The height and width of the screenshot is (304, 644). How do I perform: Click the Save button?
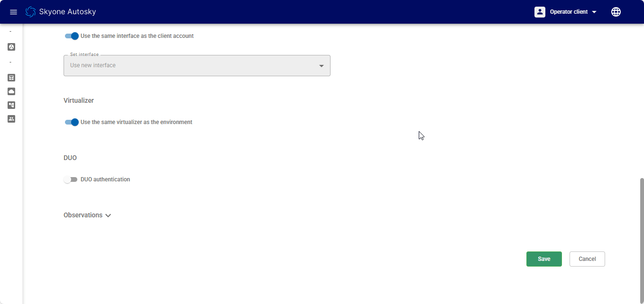(x=544, y=259)
